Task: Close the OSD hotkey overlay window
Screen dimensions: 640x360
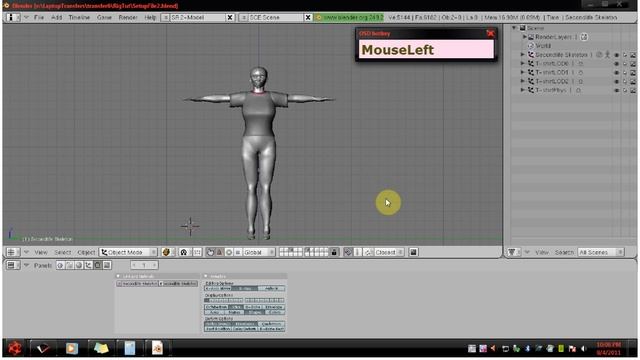Action: click(490, 33)
